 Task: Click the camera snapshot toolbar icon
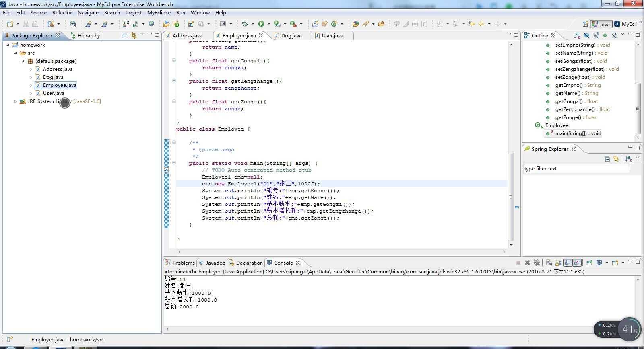tap(223, 24)
